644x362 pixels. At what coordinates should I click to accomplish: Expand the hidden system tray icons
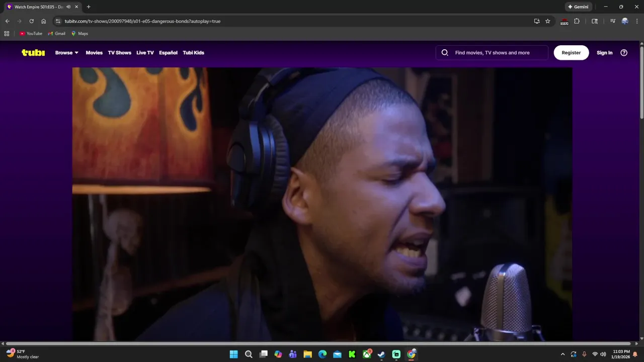click(x=562, y=354)
